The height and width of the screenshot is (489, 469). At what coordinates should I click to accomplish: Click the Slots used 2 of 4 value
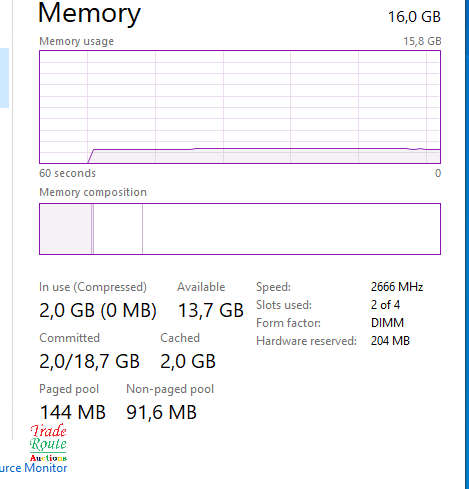(385, 305)
